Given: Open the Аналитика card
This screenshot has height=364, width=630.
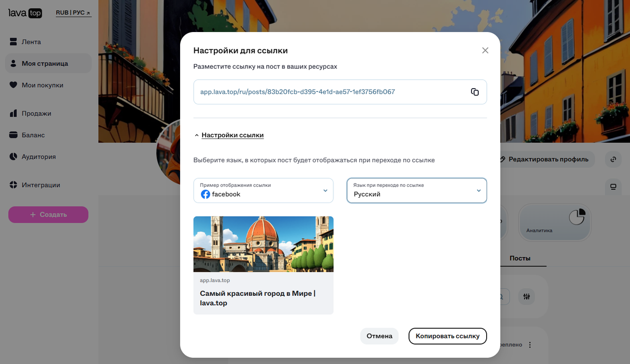Looking at the screenshot, I should pos(555,222).
